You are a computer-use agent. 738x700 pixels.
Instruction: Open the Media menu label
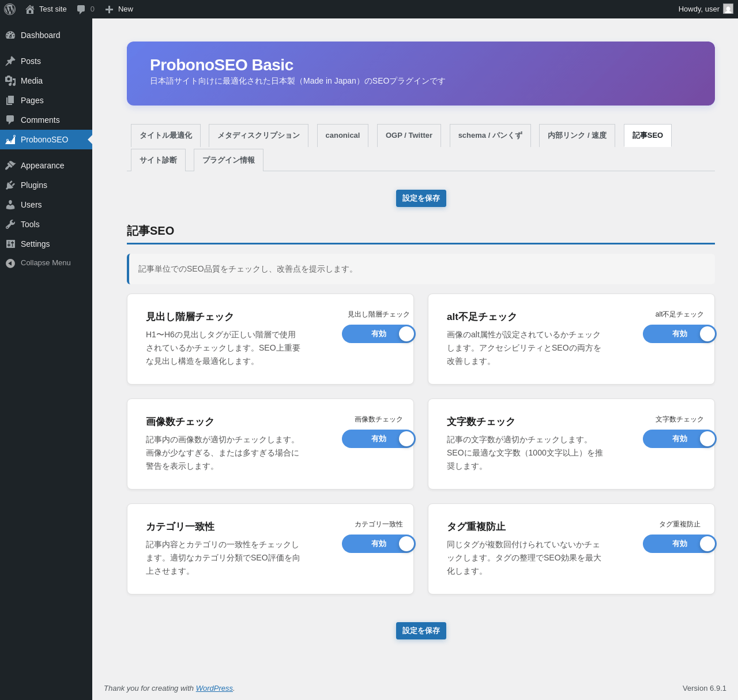pyautogui.click(x=32, y=81)
